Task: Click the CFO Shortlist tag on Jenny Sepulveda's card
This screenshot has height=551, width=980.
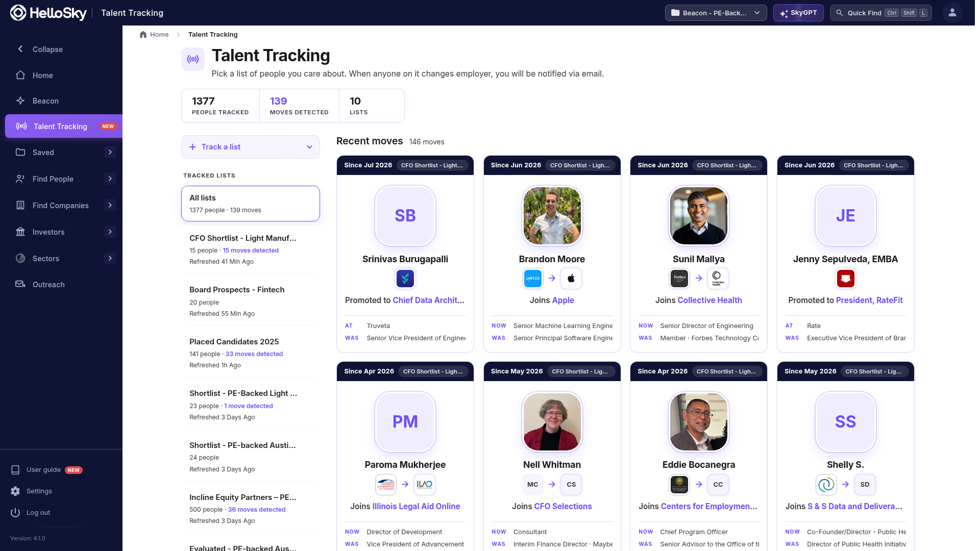Action: point(873,165)
